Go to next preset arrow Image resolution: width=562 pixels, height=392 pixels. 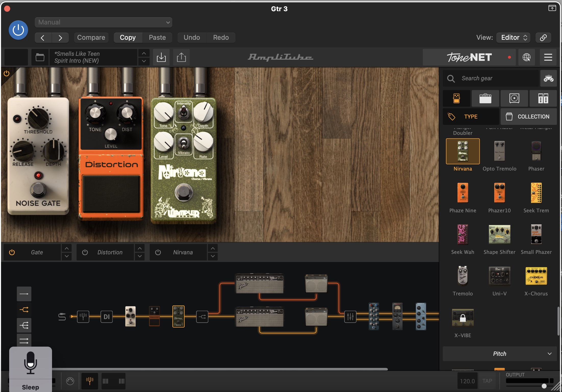[x=60, y=38]
